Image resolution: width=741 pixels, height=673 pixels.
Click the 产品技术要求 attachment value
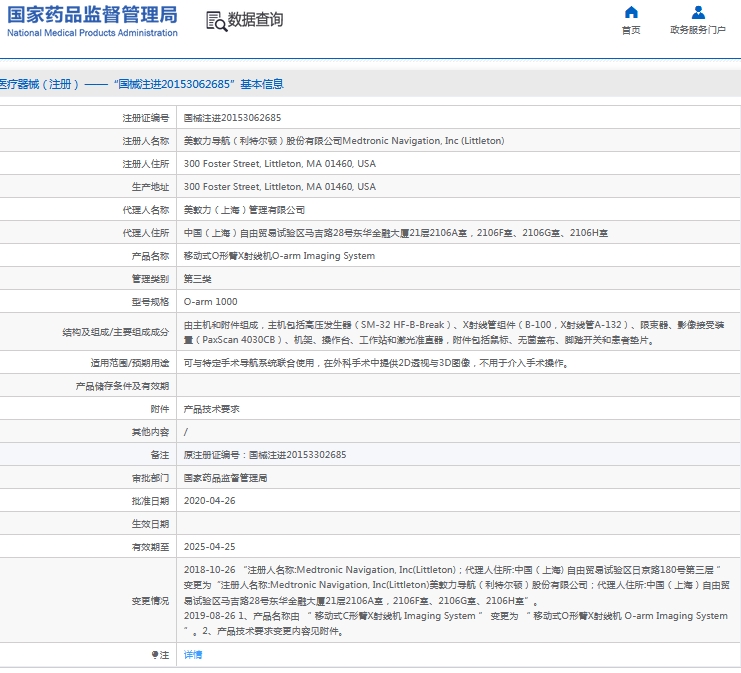(211, 409)
